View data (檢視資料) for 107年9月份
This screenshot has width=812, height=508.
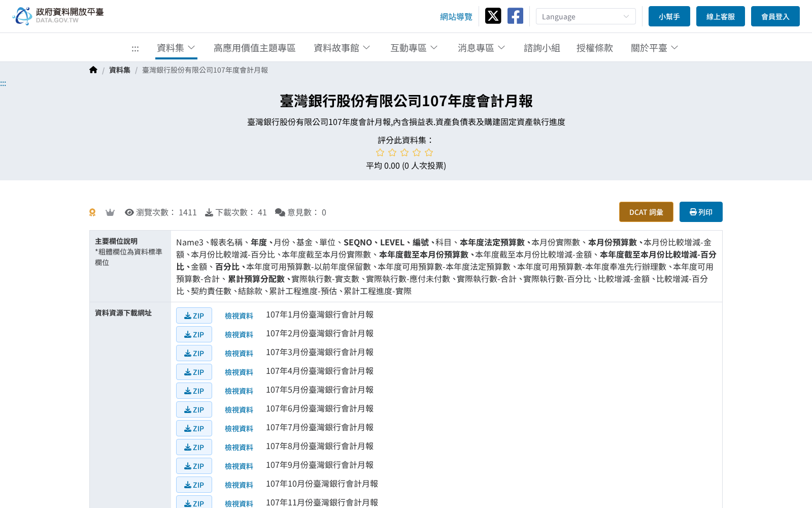point(239,466)
